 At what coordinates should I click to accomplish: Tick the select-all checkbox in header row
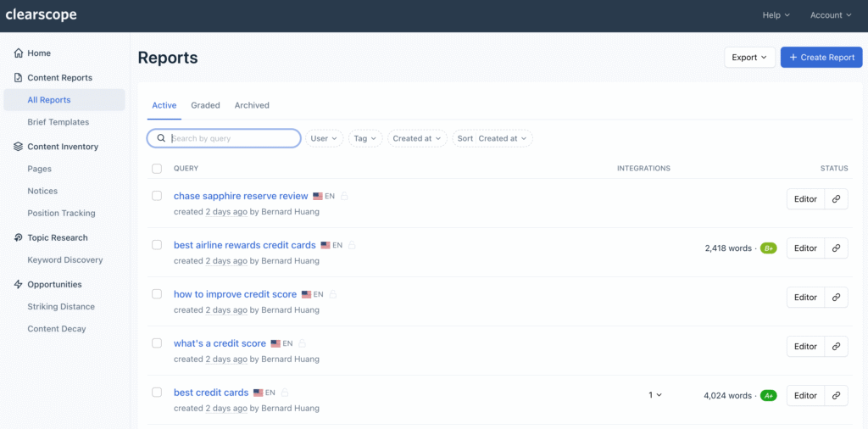coord(157,168)
